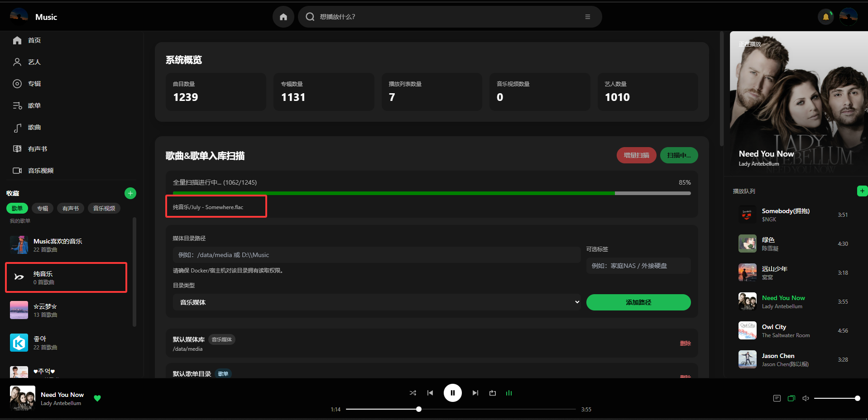Viewport: 868px width, 420px height.
Task: Click the list menu icon inside the search bar
Action: coord(588,17)
